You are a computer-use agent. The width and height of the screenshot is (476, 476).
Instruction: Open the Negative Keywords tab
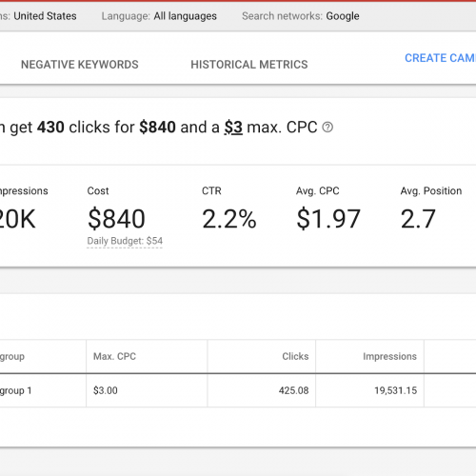80,65
